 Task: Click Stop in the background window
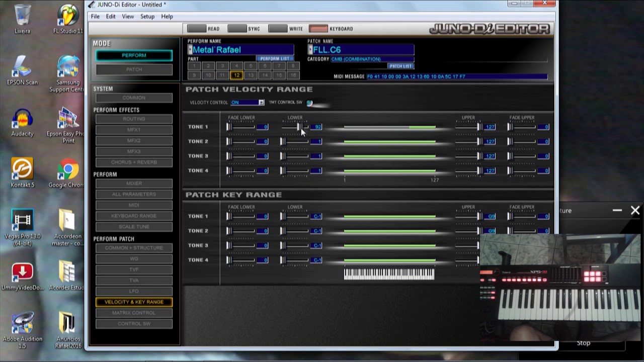(x=584, y=343)
